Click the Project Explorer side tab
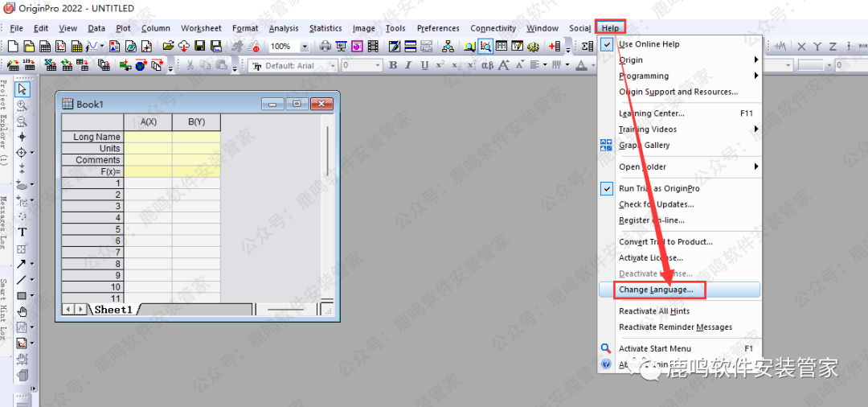Viewport: 868px width, 407px height. coord(5,121)
